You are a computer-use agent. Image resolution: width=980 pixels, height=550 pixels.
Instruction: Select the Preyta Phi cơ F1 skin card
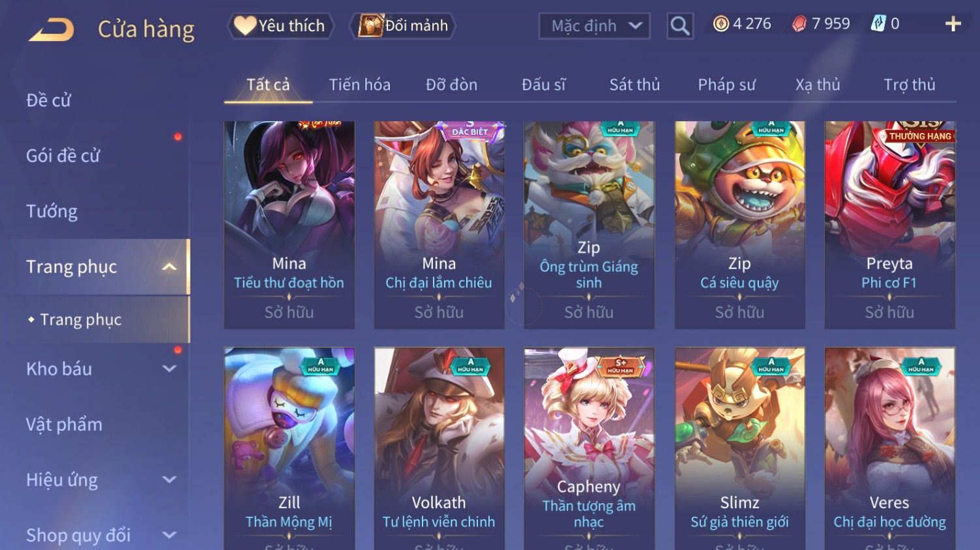tap(889, 225)
